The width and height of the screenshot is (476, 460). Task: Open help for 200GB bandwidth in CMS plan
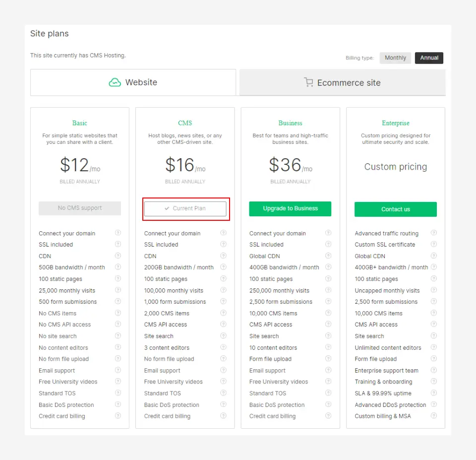[x=223, y=267]
